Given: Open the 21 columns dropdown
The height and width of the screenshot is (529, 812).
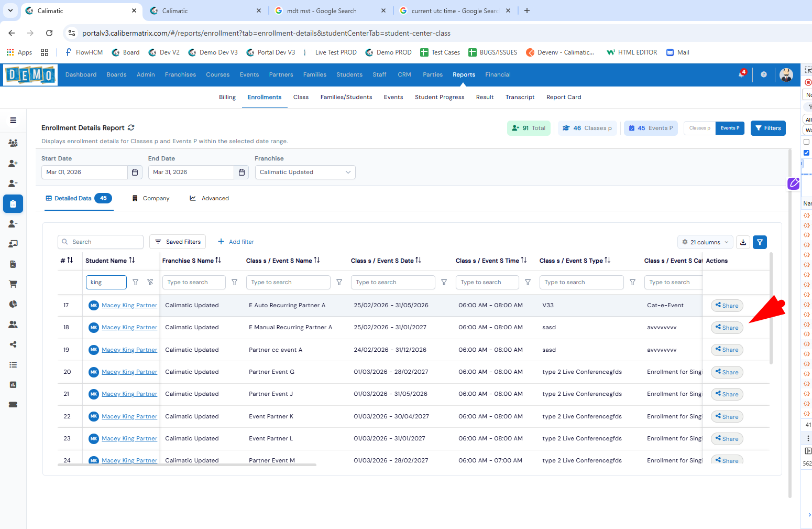Looking at the screenshot, I should [705, 242].
